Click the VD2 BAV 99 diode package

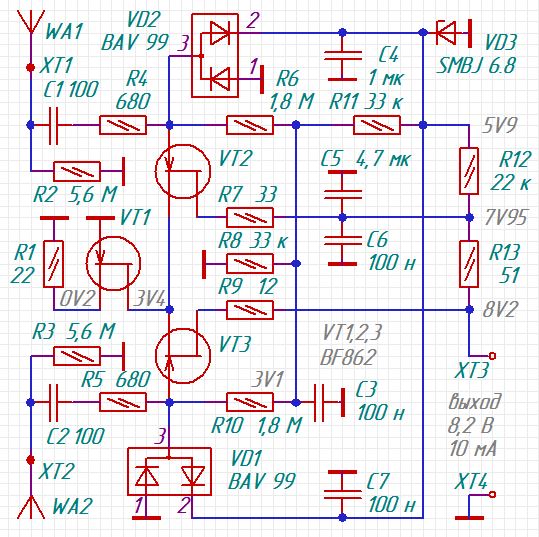(215, 56)
